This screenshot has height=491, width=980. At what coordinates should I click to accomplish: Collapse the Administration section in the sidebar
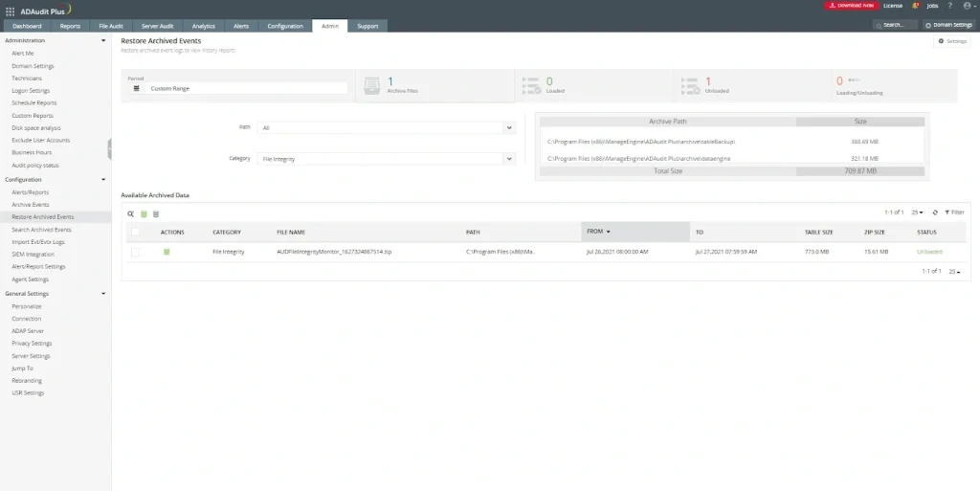click(x=103, y=41)
